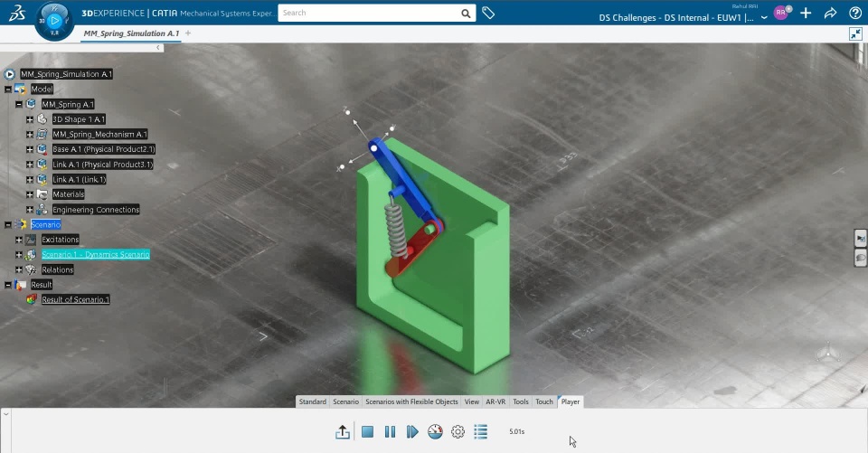
Task: Expand the 3D Shape 1 A.1 node
Action: coord(30,119)
